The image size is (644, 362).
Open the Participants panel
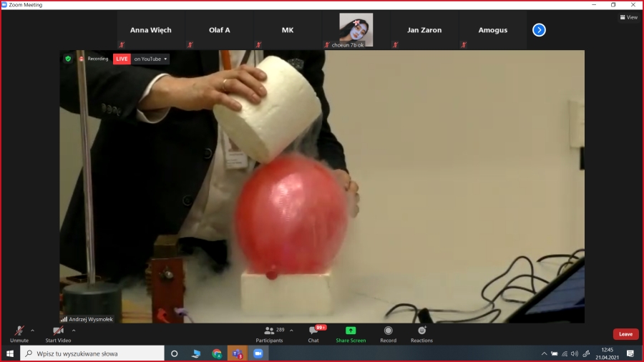point(269,333)
